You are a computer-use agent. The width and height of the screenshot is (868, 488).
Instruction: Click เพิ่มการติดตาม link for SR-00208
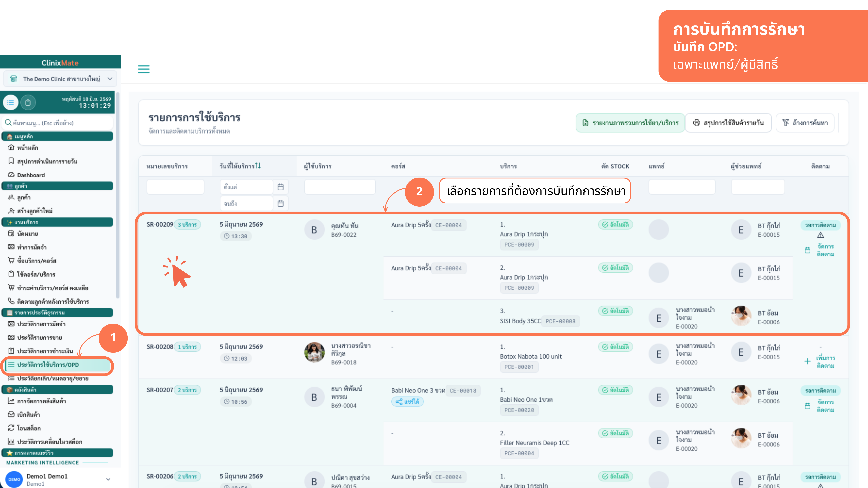pos(825,362)
